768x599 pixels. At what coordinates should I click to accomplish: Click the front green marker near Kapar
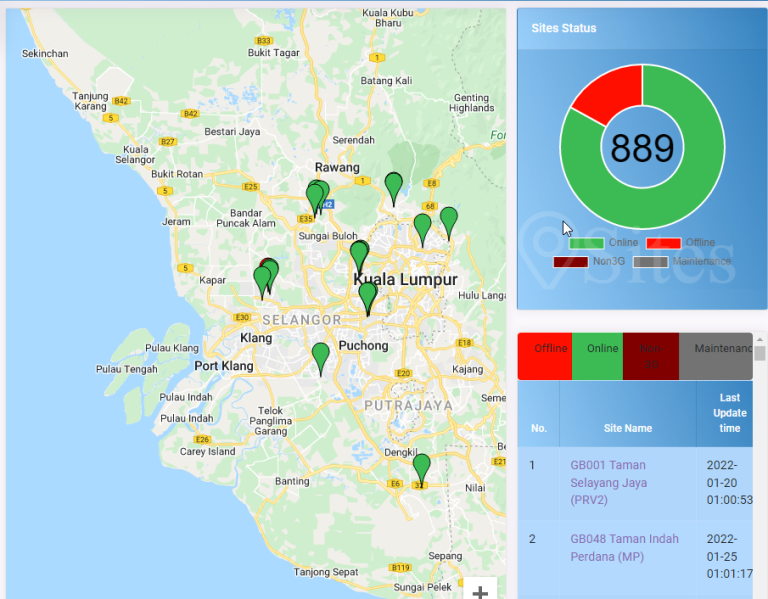(262, 280)
